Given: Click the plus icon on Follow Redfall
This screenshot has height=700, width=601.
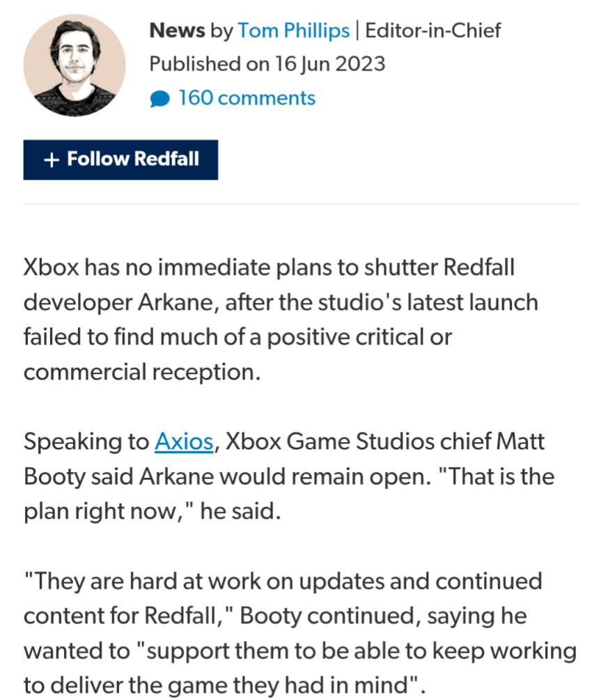Looking at the screenshot, I should pos(50,160).
